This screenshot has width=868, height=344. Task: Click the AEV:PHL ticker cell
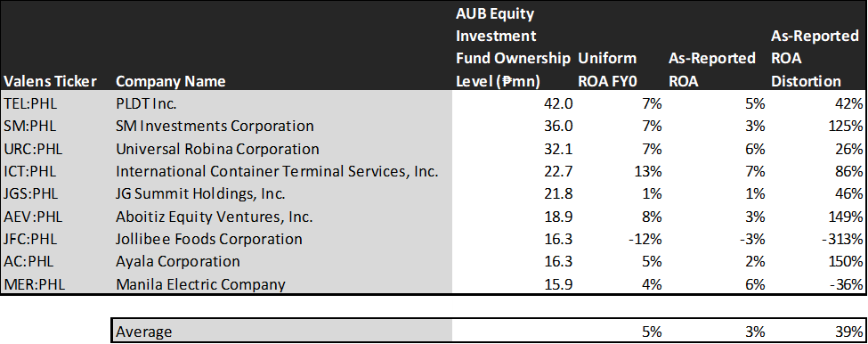click(33, 217)
